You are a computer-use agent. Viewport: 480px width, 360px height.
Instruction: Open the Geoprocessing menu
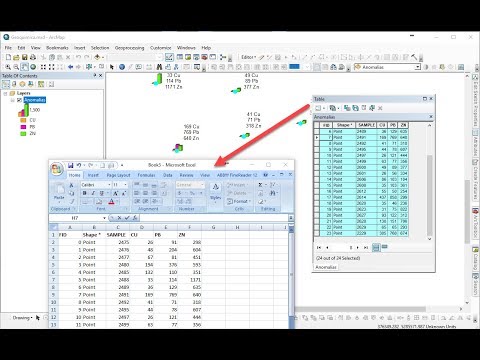(130, 48)
